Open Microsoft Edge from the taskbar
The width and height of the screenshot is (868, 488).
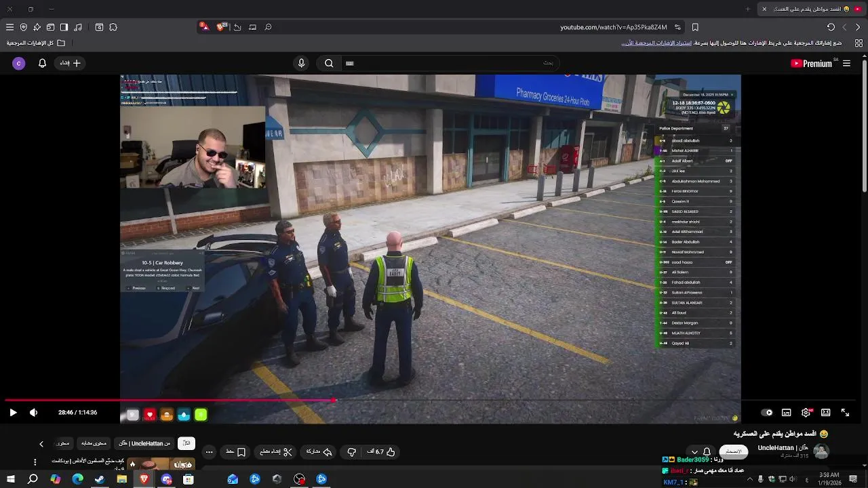click(x=77, y=479)
